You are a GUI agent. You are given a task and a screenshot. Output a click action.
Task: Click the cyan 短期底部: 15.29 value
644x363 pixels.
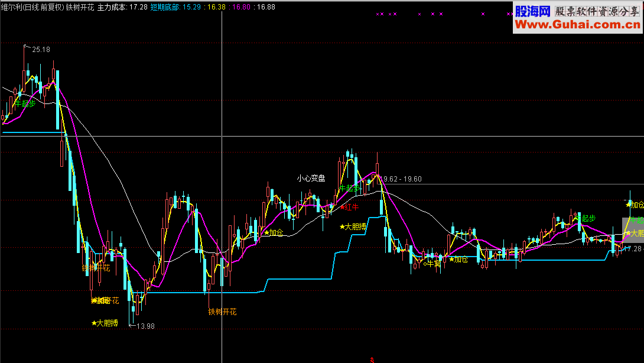tap(176, 7)
